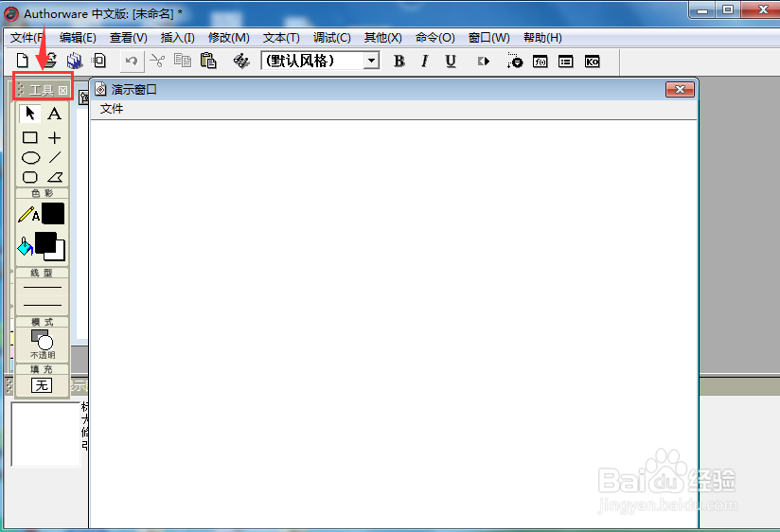780x532 pixels.
Task: Open the foreground/background fill color swatch
Action: point(50,246)
